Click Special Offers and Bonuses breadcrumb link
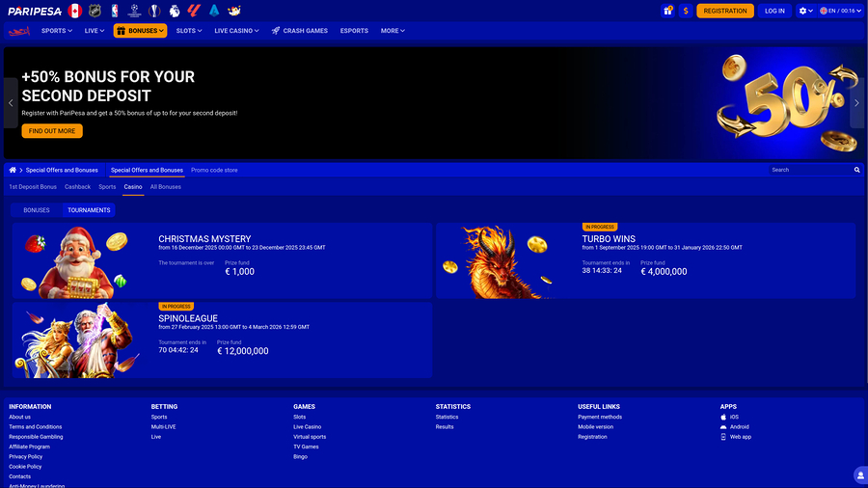The image size is (868, 488). (x=62, y=171)
